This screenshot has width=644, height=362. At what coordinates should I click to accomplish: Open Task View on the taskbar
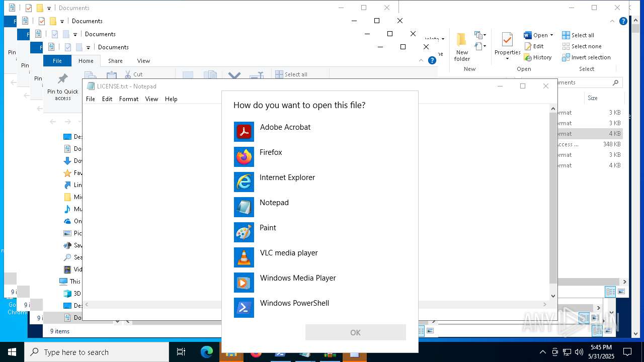click(181, 352)
